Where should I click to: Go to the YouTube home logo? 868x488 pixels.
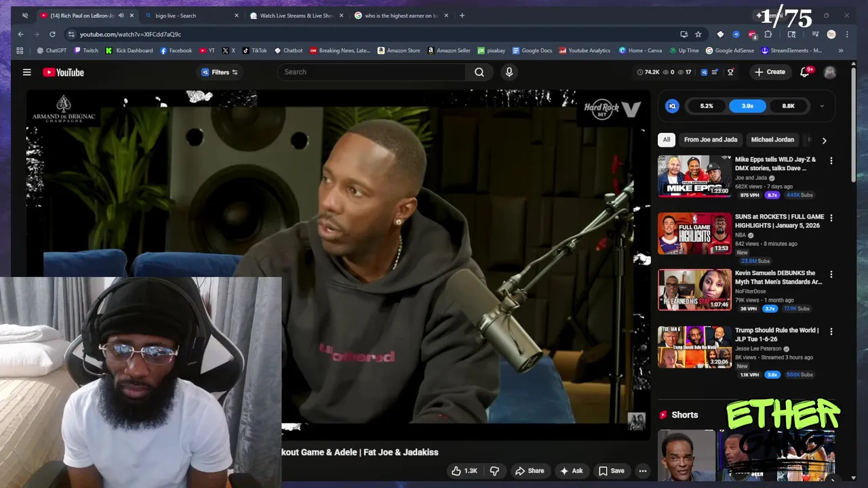click(x=63, y=72)
